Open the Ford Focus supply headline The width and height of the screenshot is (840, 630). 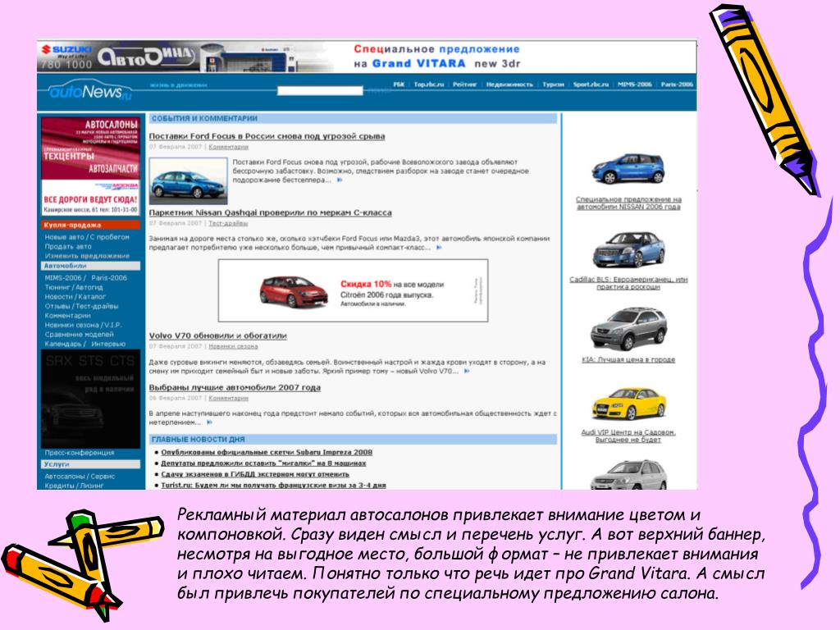267,136
